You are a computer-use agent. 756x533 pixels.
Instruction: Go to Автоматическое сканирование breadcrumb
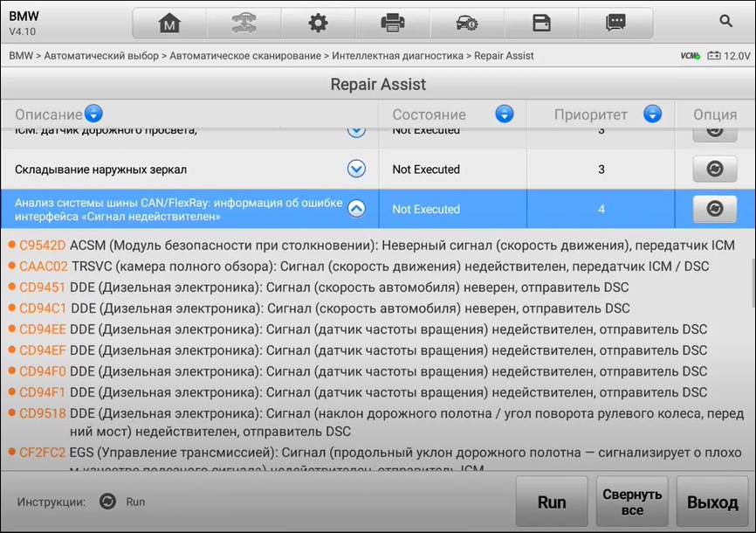(x=245, y=56)
